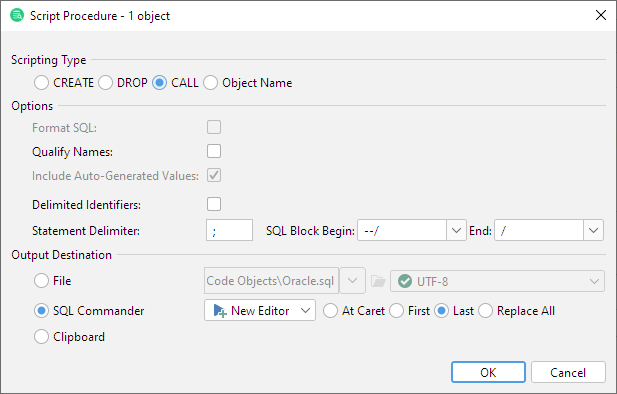Choose the Replace All insert option
This screenshot has height=394, width=617.
click(x=485, y=311)
